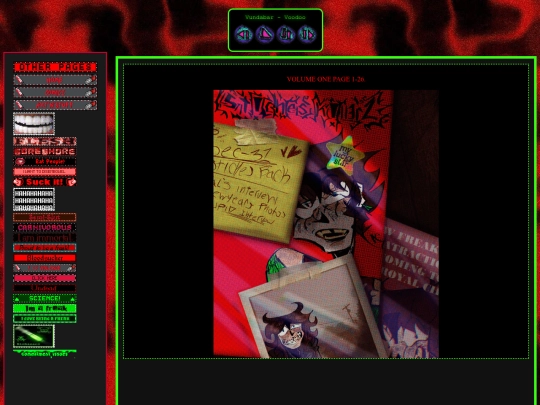
Task: Play the Vundabar - Voodoo track
Action: (x=264, y=34)
